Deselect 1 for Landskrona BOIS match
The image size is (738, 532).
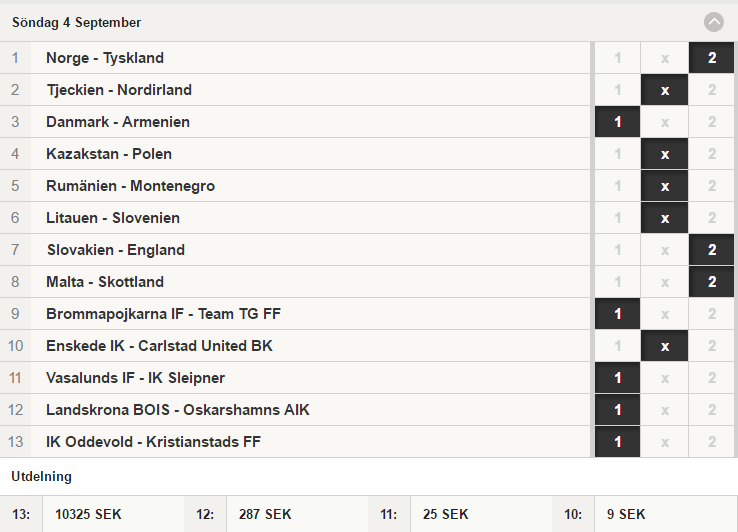tap(618, 410)
